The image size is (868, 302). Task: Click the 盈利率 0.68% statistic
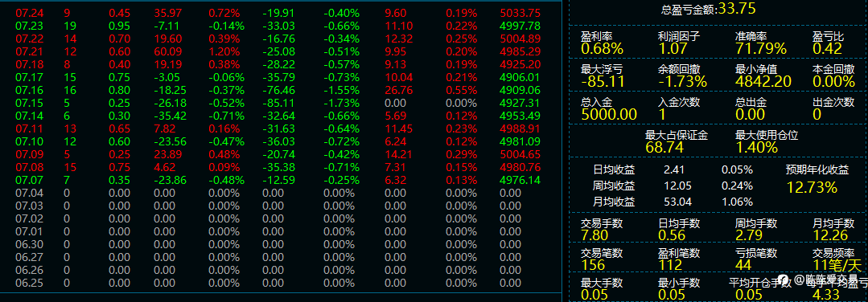(603, 49)
